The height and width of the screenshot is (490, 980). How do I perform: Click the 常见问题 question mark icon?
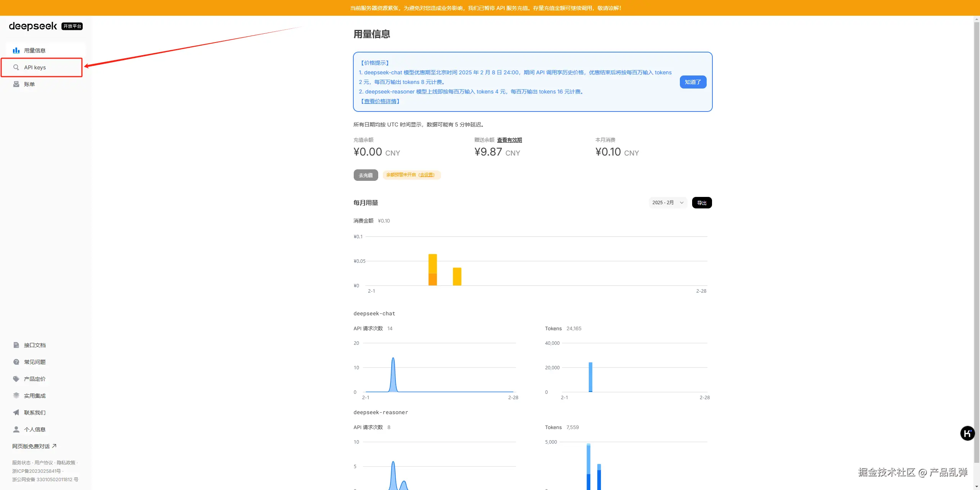coord(16,362)
